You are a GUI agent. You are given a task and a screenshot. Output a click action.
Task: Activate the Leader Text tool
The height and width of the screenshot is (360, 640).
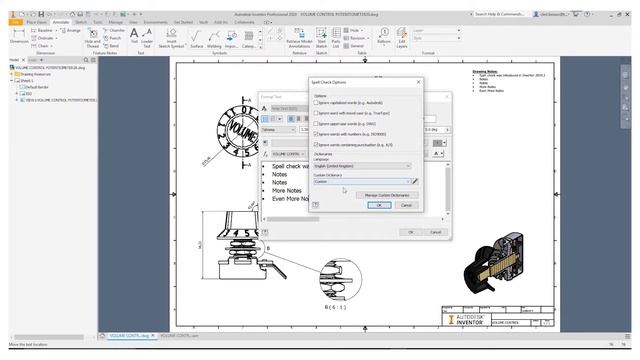tap(147, 38)
